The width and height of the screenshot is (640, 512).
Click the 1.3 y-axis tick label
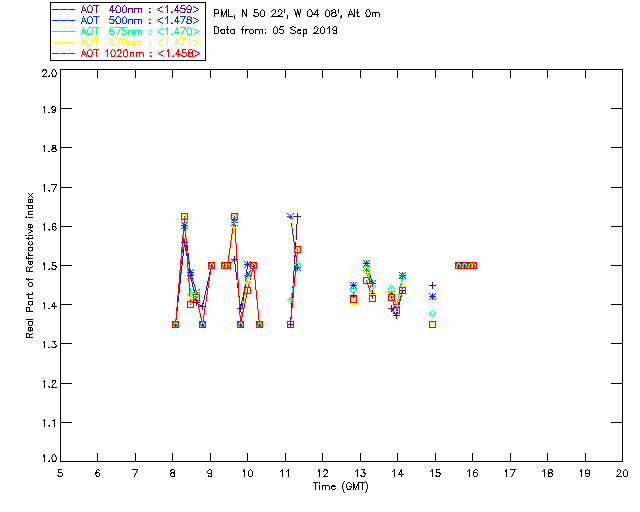pos(49,344)
